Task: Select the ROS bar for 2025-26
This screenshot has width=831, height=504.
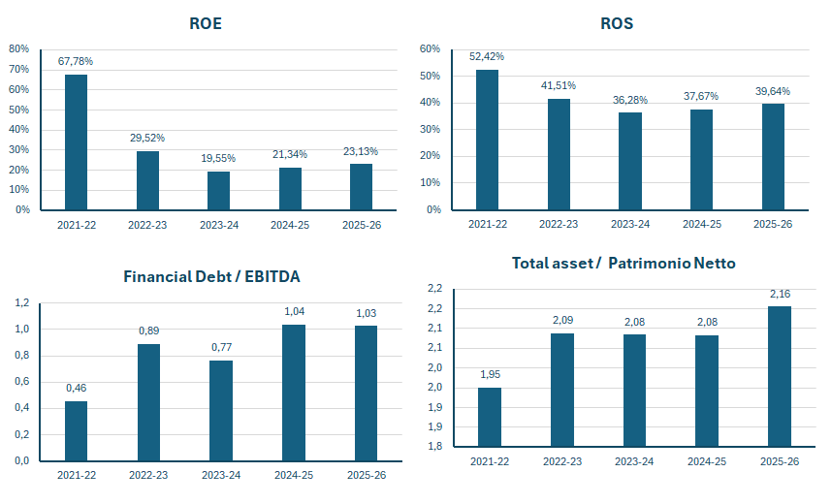Action: tap(773, 157)
